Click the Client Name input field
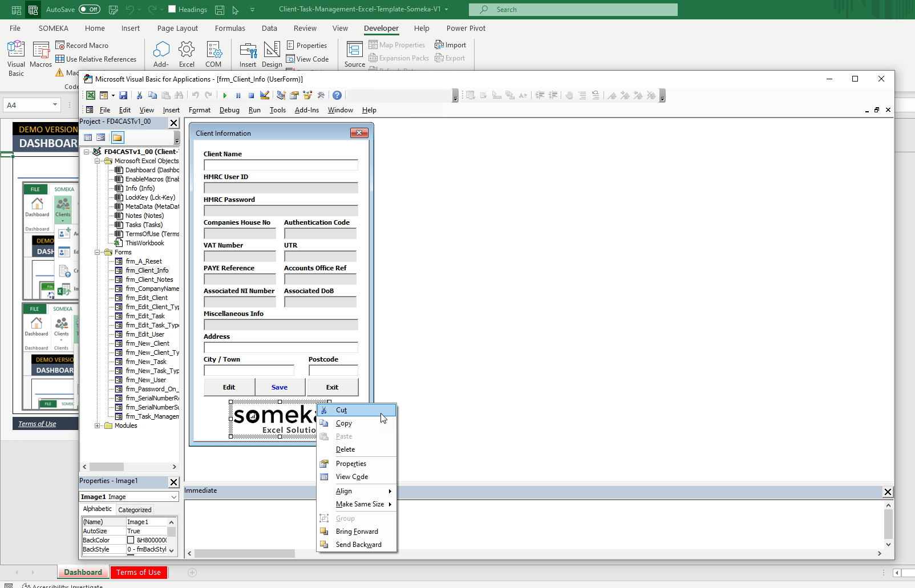915x588 pixels. coord(281,165)
